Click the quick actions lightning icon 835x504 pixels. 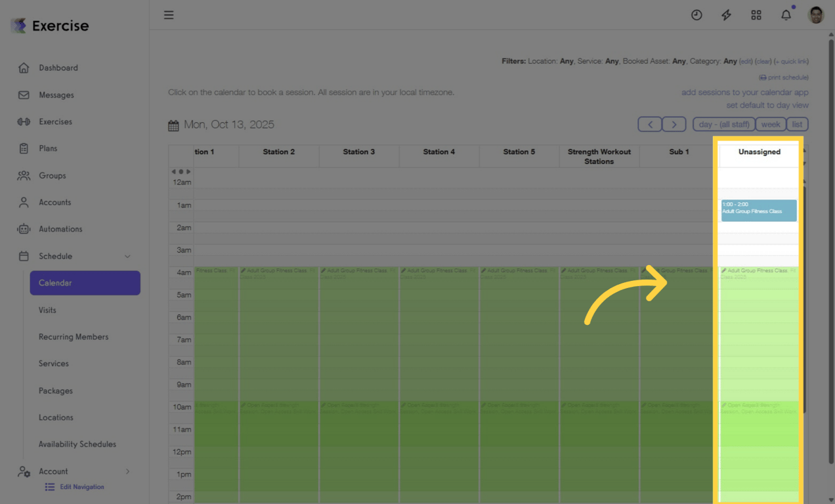pos(726,14)
